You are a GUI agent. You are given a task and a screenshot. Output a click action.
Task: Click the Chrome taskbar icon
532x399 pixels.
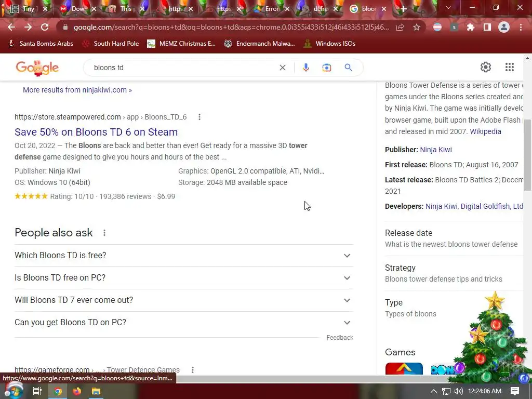pos(58,391)
